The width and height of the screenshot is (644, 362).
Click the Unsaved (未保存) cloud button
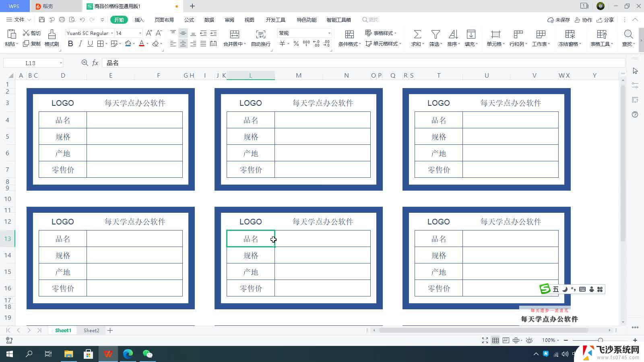559,20
